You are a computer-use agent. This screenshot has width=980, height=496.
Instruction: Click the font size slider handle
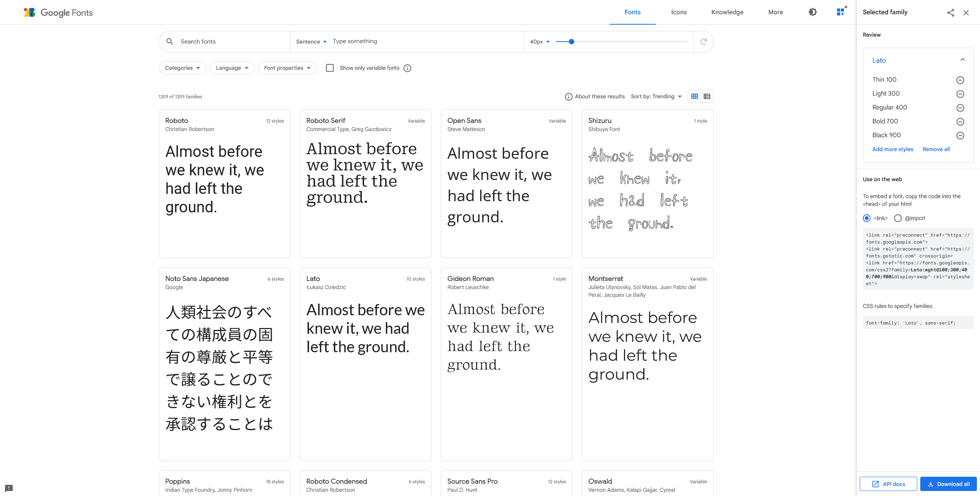tap(572, 42)
